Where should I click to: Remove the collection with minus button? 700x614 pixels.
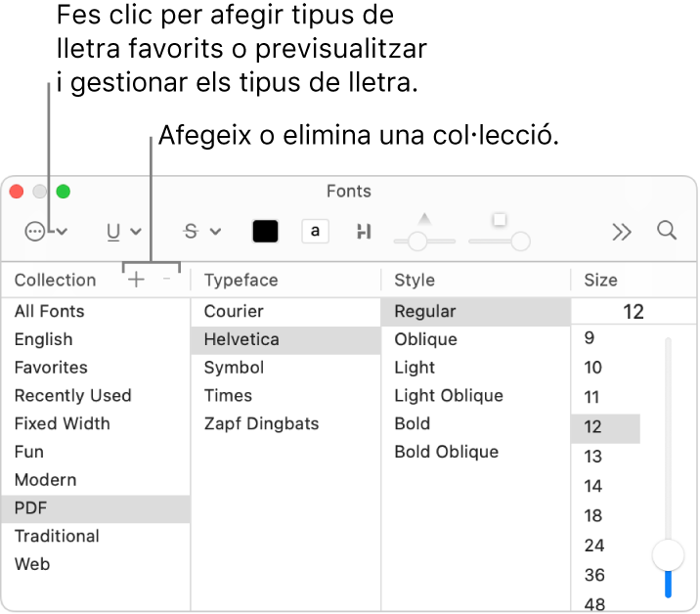[x=166, y=280]
